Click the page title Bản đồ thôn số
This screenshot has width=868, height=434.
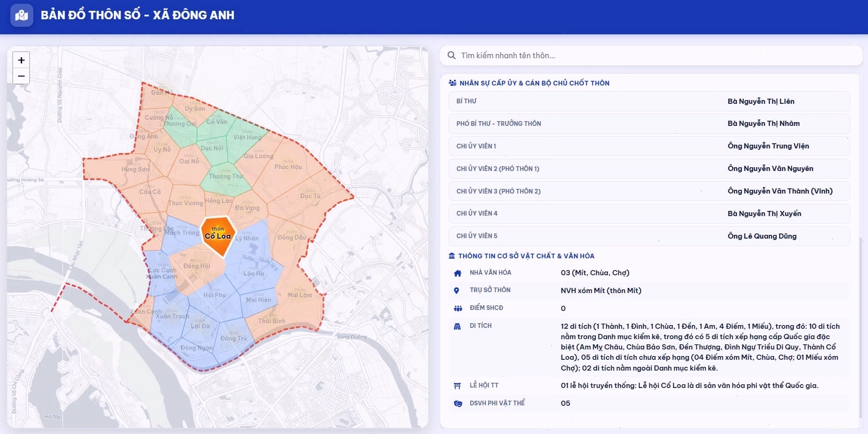point(138,15)
